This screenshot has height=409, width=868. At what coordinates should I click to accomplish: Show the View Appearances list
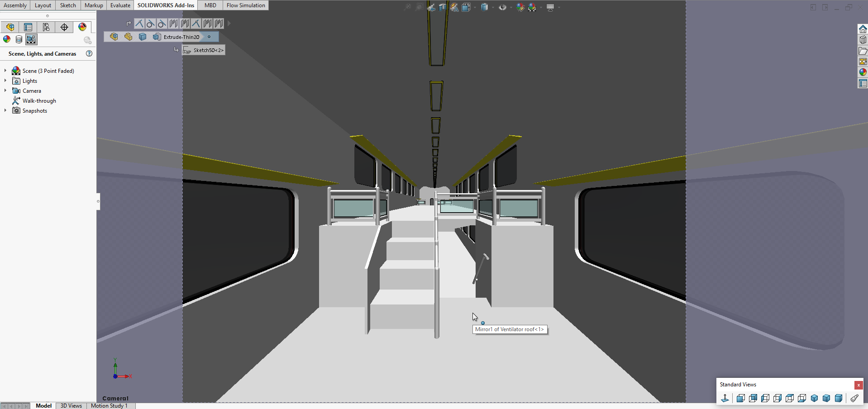pos(7,39)
